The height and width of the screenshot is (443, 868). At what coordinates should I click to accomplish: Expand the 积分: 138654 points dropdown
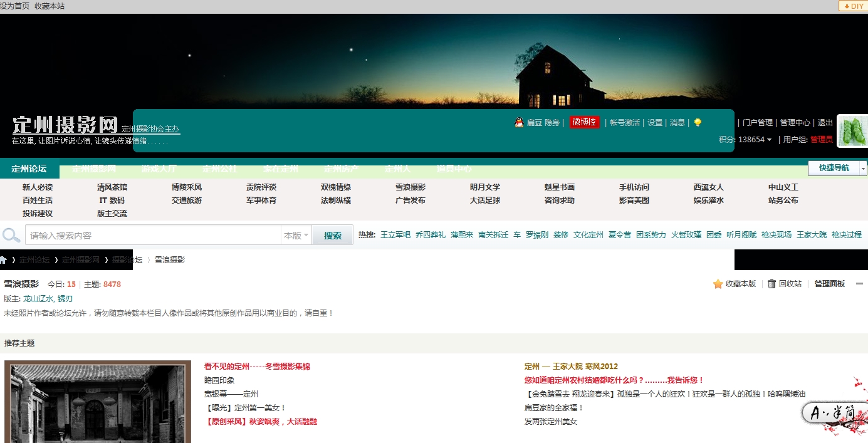tap(745, 140)
